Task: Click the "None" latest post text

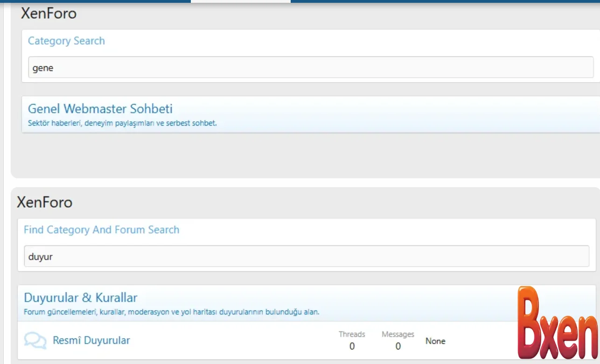Action: 435,341
